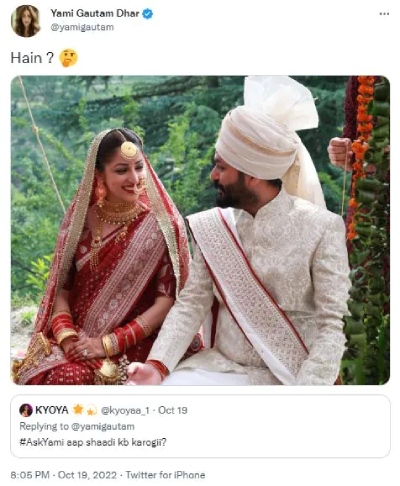The width and height of the screenshot is (400, 486).
Task: Open Yami Gautam Dhar display name
Action: [x=95, y=14]
